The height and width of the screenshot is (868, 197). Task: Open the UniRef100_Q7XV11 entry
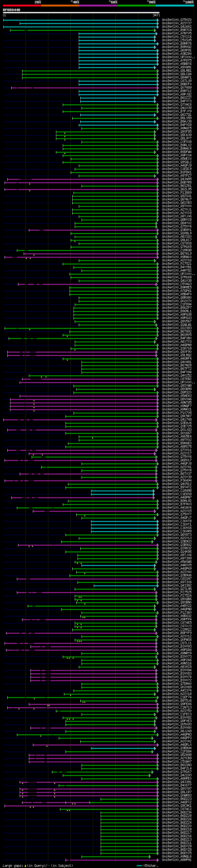click(x=176, y=450)
